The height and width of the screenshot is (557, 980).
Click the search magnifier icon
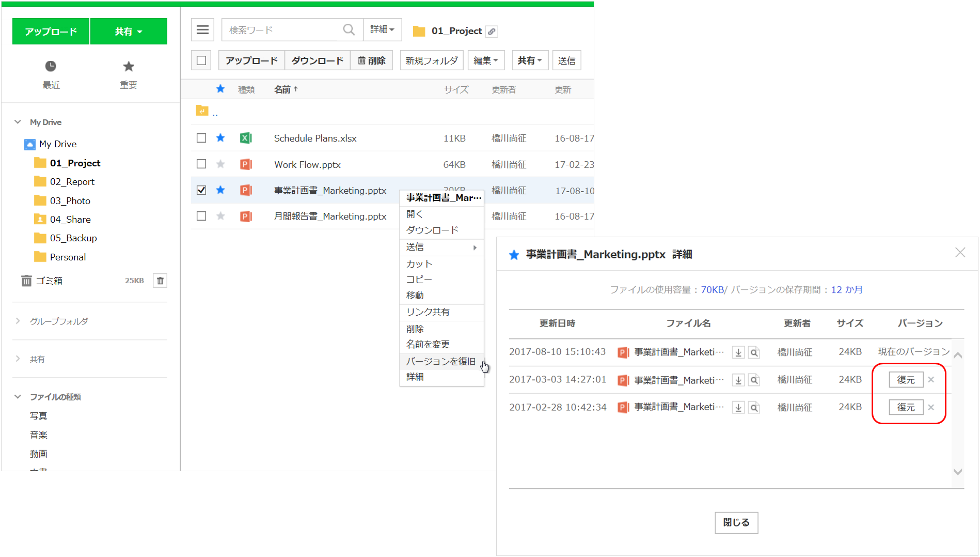click(x=349, y=30)
